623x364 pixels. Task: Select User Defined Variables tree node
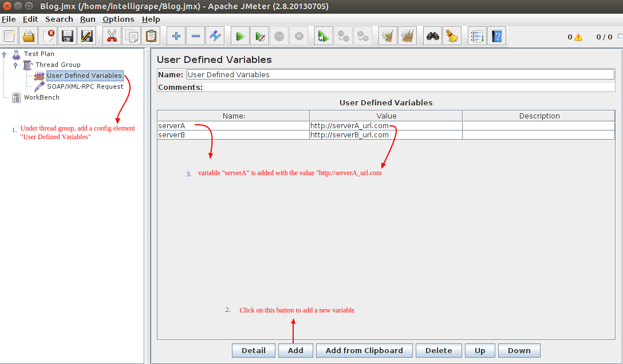(85, 76)
